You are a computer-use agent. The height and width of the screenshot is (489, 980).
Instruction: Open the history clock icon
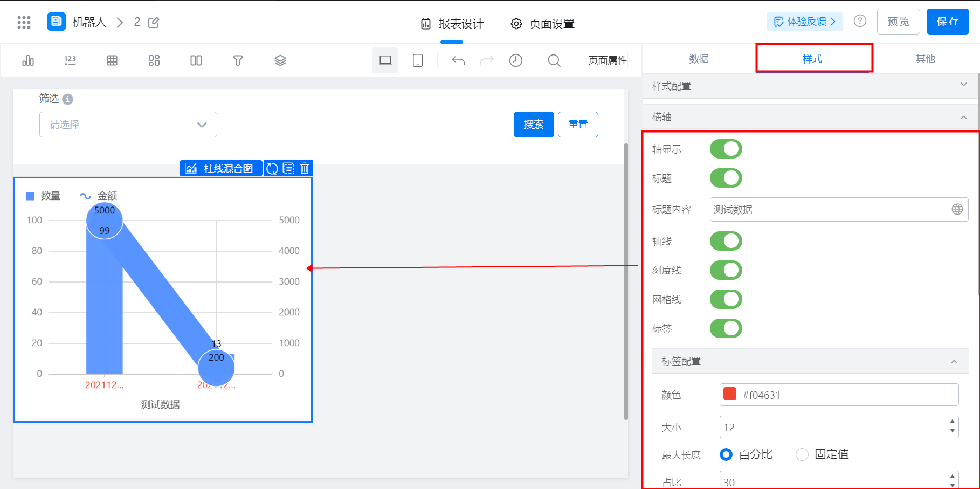(x=515, y=60)
